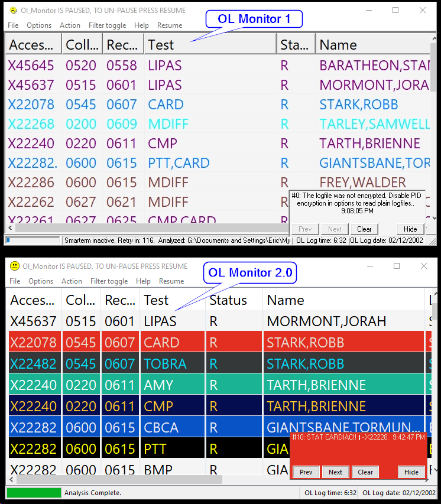Click Clear in the logfile notification popup
The height and width of the screenshot is (504, 441).
364,229
